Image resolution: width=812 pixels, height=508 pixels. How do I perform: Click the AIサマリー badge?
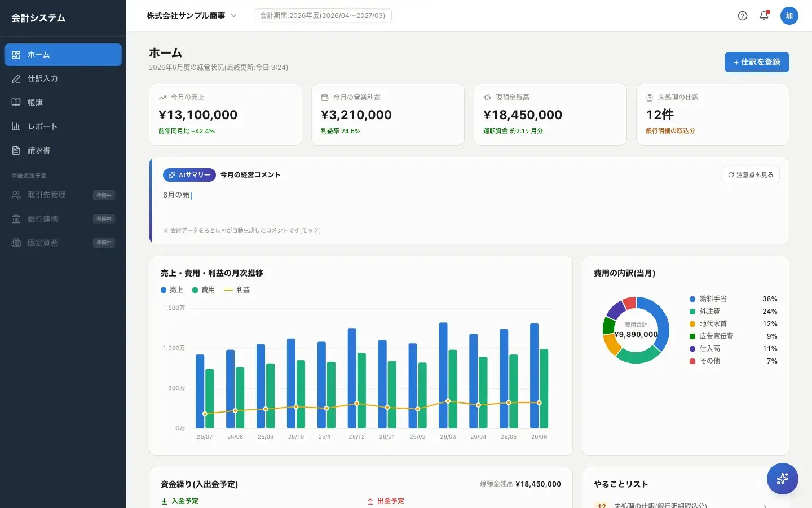click(189, 175)
